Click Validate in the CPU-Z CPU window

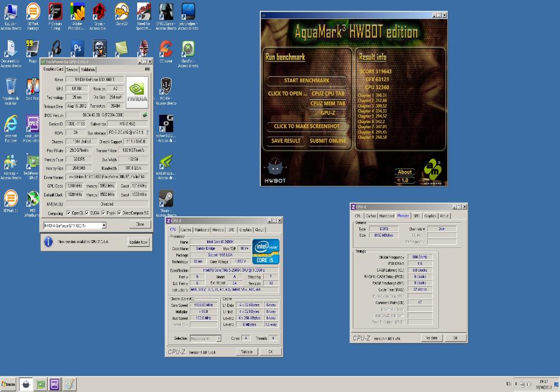(247, 352)
